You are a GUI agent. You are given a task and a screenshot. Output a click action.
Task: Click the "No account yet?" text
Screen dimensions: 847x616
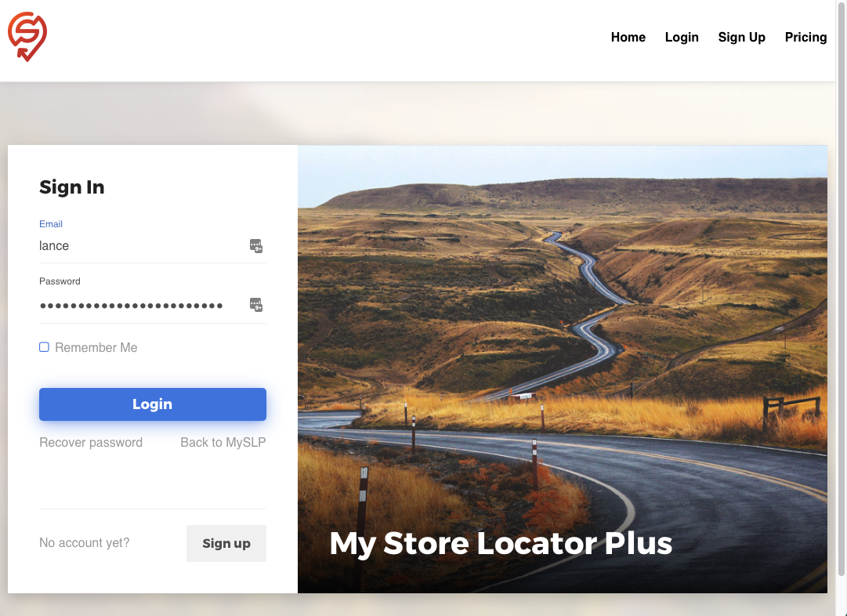[x=85, y=543]
